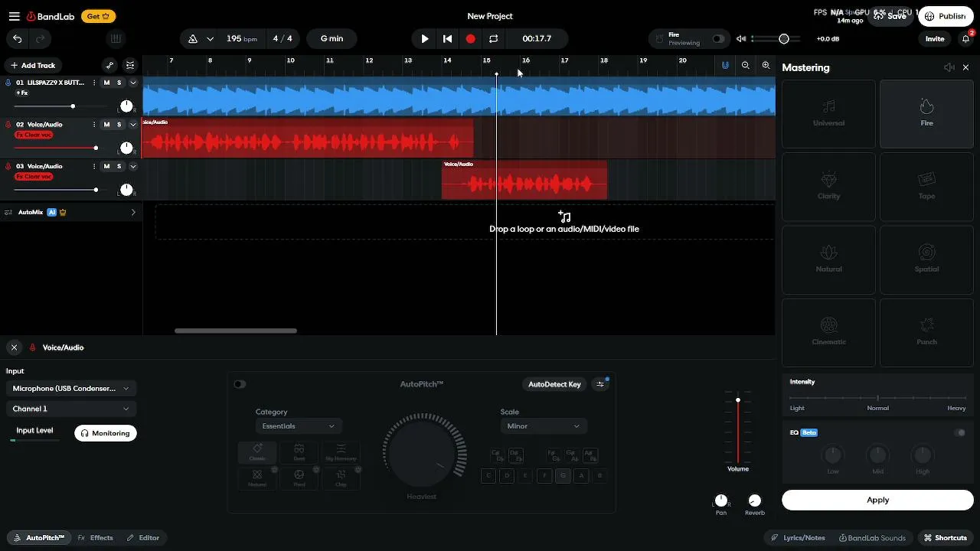Switch to the Editor tab
The height and width of the screenshot is (551, 980).
click(x=143, y=538)
